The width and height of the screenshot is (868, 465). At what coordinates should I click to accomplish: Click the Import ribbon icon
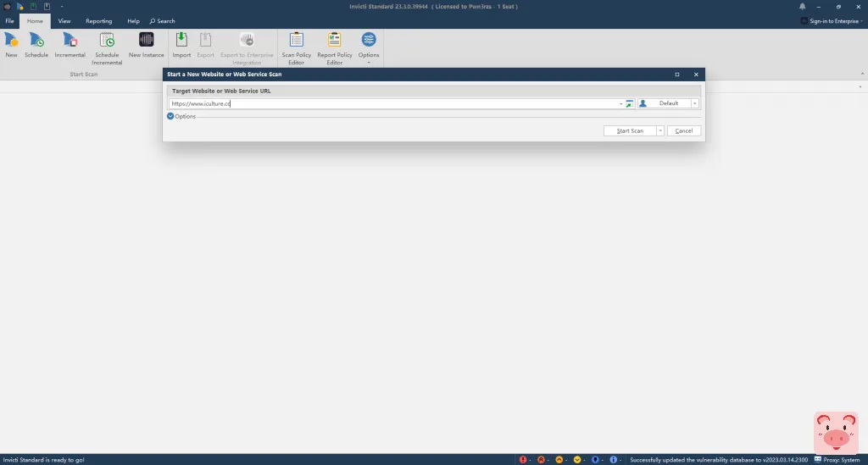click(181, 45)
